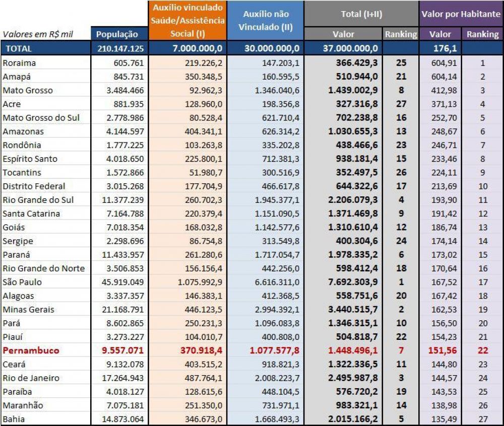Click the Pernambuco row name in red
Viewport: 504px width, 426px height.
[31, 350]
